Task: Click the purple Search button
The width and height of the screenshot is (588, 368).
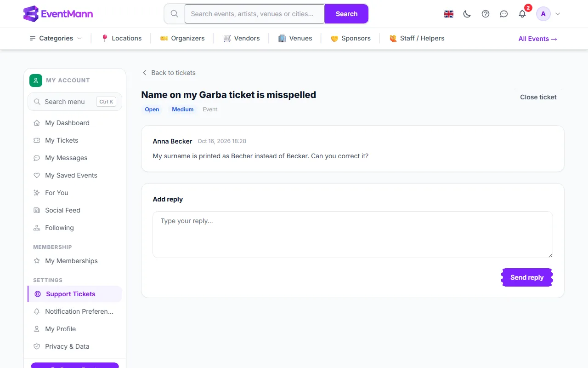Action: click(x=346, y=14)
